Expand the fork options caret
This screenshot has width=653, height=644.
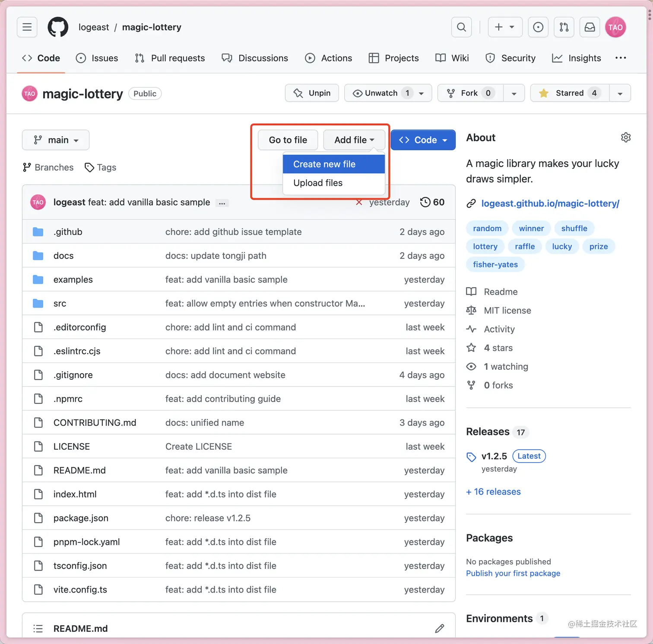514,93
